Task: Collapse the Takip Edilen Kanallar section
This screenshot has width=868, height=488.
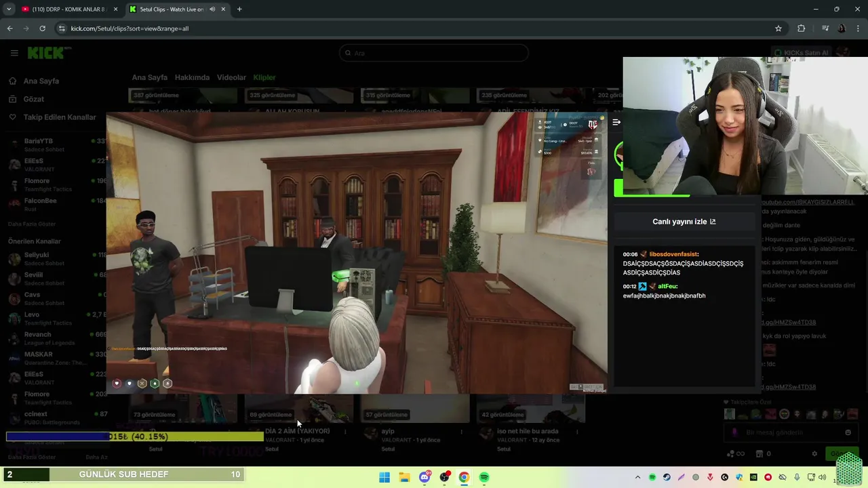Action: pos(60,117)
